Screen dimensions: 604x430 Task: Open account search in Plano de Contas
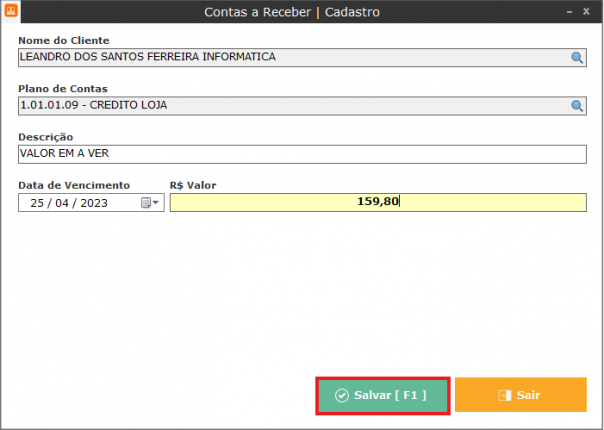tap(577, 106)
